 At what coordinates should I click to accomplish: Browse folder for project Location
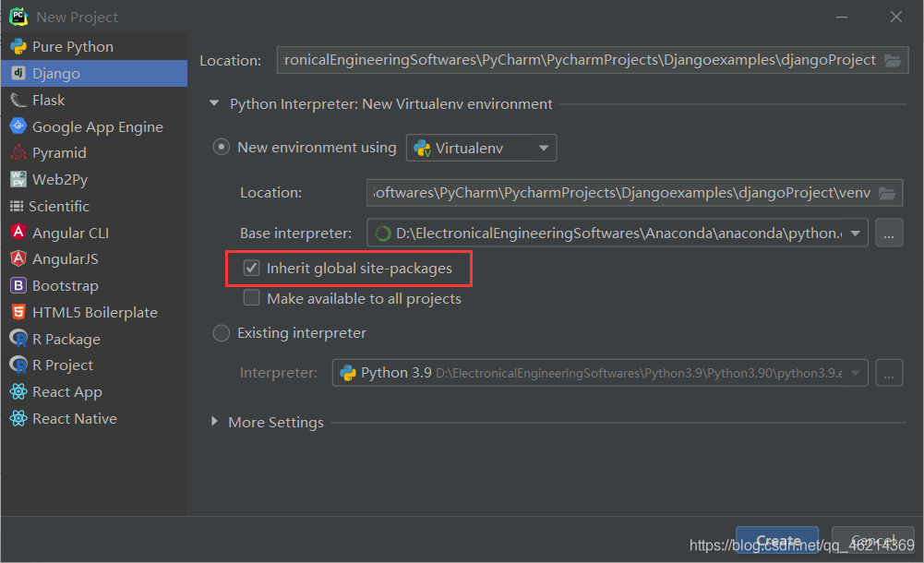pos(893,60)
